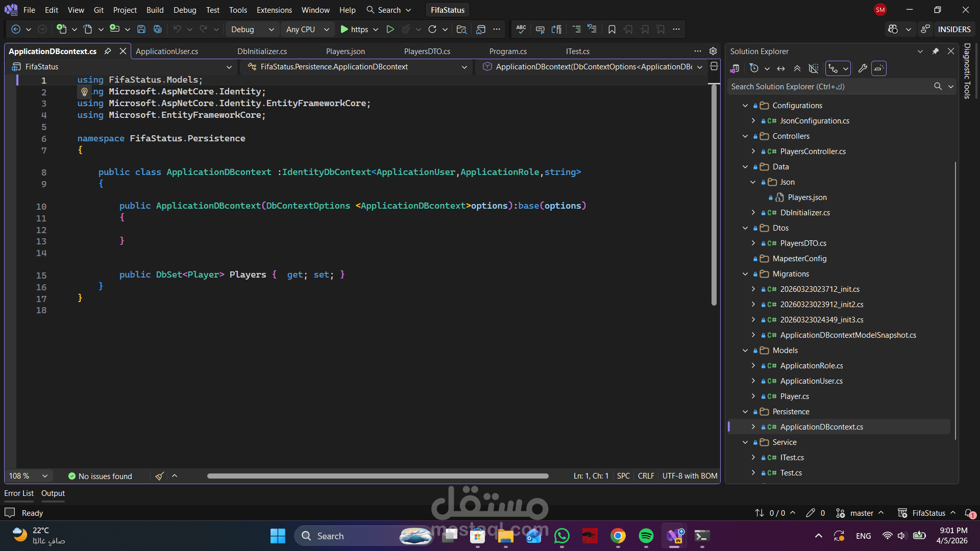Click the Toggle Bookmark icon in toolbar
980x551 pixels.
(611, 30)
